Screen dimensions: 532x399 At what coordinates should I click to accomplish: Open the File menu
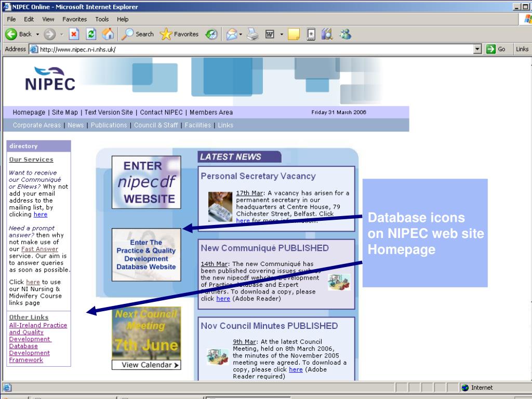coord(11,19)
